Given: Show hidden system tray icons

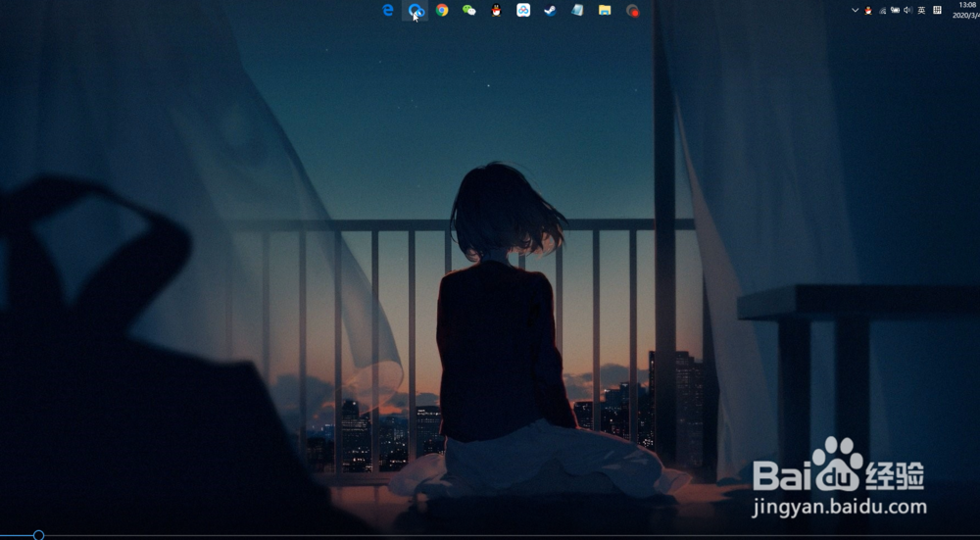Looking at the screenshot, I should click(855, 10).
